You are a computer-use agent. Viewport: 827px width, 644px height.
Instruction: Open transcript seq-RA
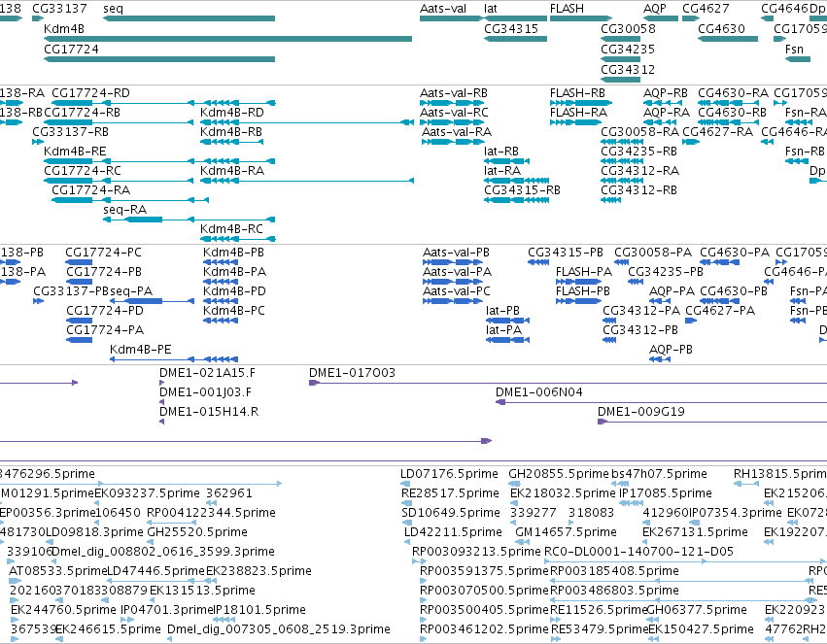point(125,210)
